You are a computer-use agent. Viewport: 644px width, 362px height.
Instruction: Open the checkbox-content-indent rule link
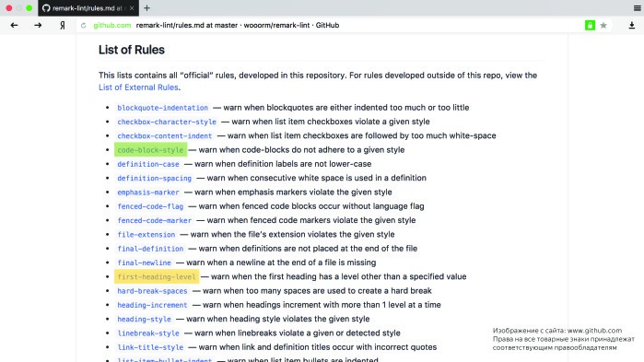coord(165,135)
